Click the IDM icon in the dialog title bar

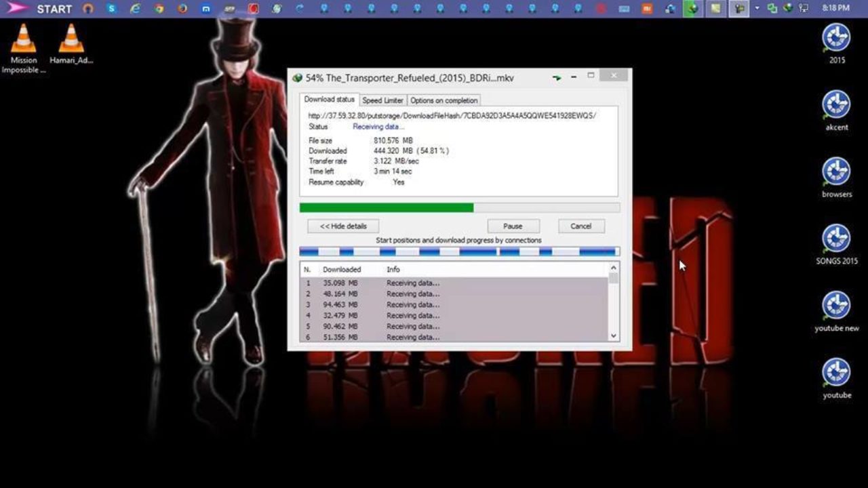click(x=297, y=78)
